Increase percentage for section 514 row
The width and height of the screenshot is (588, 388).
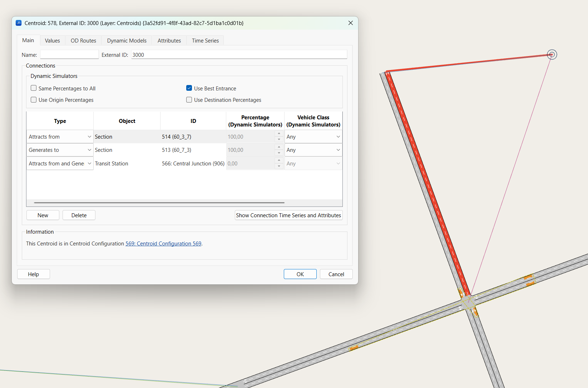pyautogui.click(x=279, y=133)
